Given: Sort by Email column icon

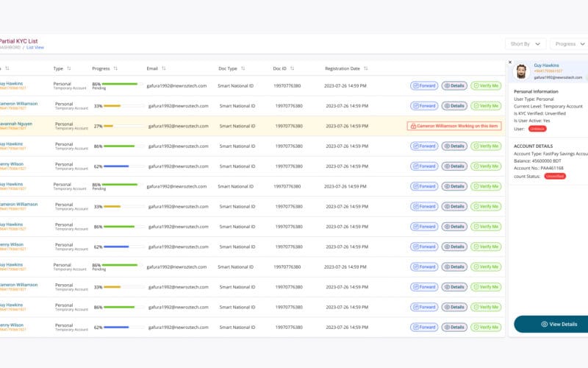Looking at the screenshot, I should [163, 68].
